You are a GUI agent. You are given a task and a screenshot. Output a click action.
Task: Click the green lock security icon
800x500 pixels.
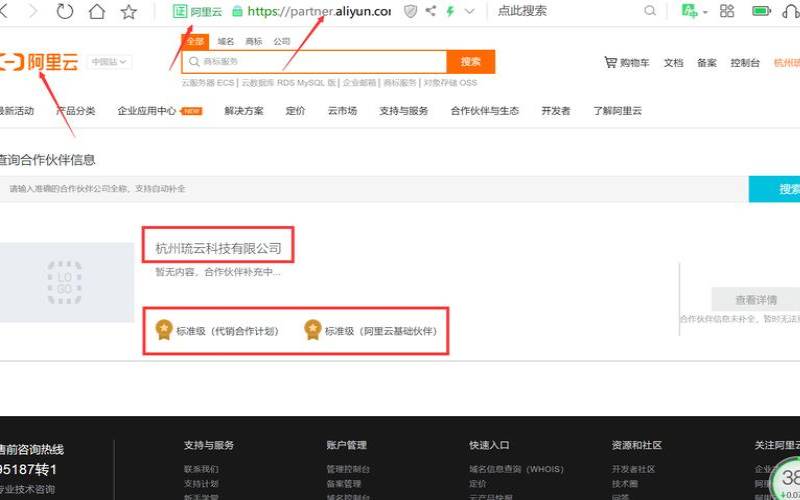pyautogui.click(x=237, y=11)
